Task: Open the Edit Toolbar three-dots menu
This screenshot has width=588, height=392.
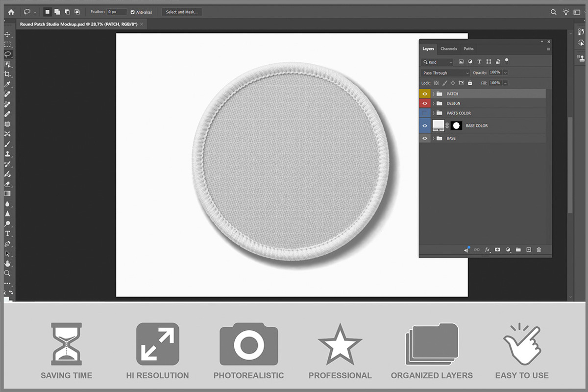Action: coord(7,283)
